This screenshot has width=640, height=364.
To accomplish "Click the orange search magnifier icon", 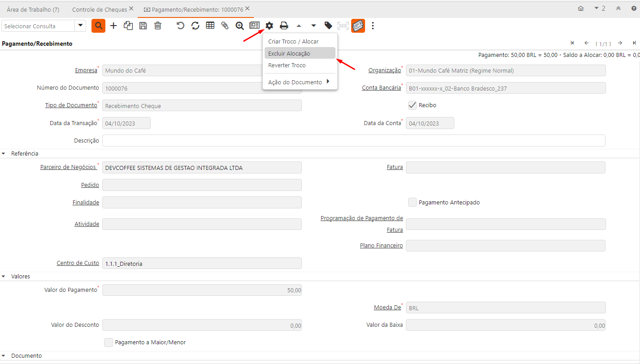I will [x=98, y=26].
